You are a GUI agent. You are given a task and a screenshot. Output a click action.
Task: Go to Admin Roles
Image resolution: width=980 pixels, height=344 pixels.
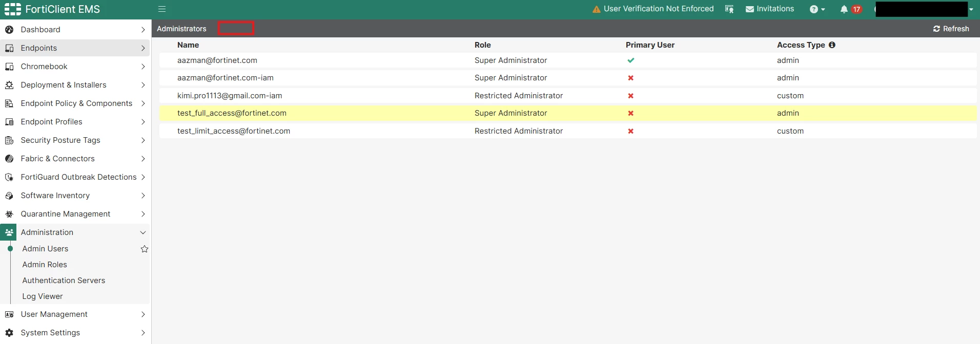[45, 265]
